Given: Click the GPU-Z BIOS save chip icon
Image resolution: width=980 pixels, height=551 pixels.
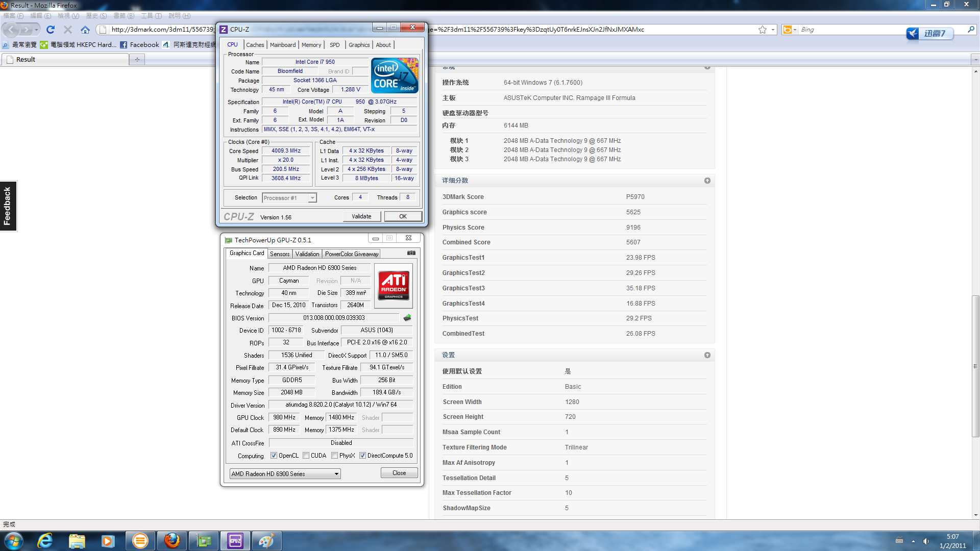Looking at the screenshot, I should tap(407, 318).
